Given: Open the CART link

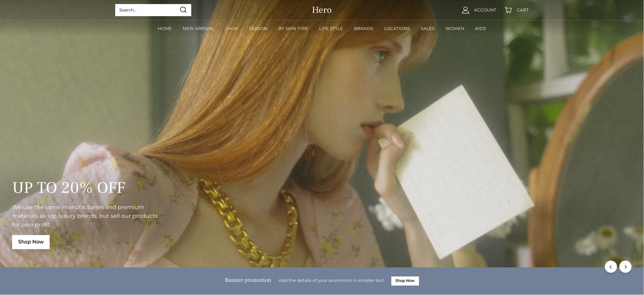Looking at the screenshot, I should pyautogui.click(x=523, y=10).
